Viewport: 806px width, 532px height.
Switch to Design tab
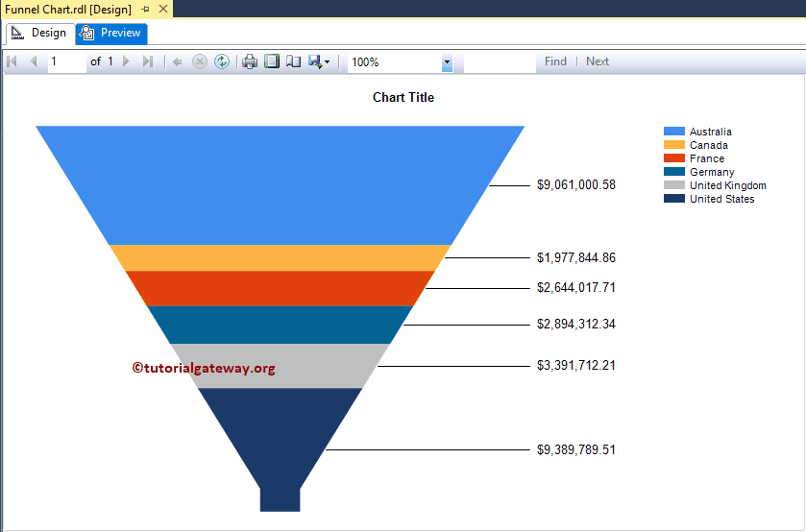point(40,33)
